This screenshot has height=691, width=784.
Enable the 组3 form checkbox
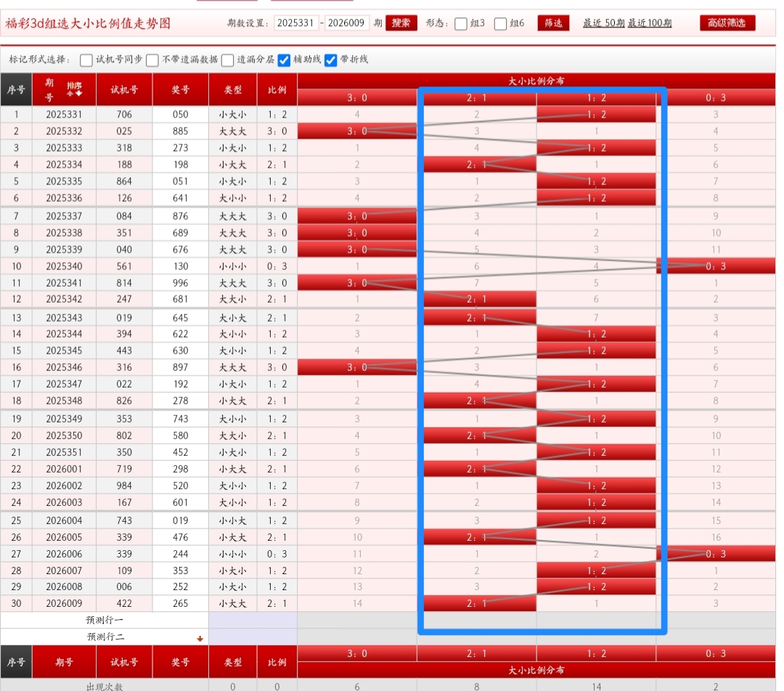point(461,24)
